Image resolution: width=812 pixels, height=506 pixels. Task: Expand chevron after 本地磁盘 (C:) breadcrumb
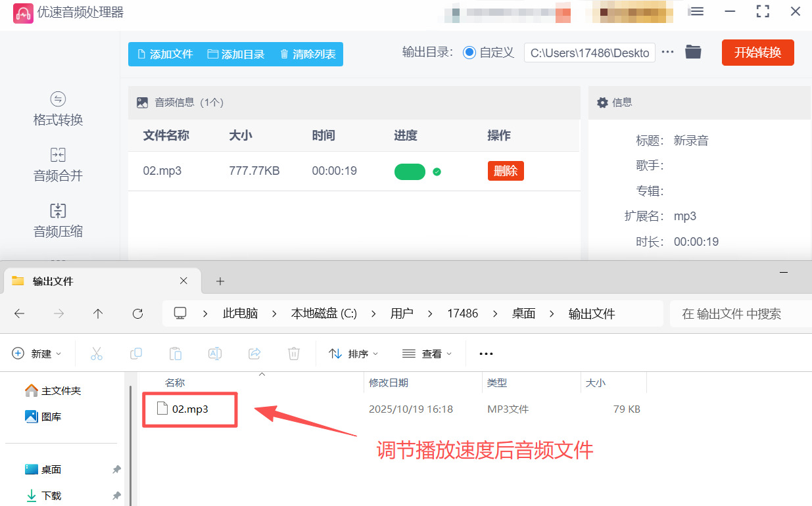[374, 313]
